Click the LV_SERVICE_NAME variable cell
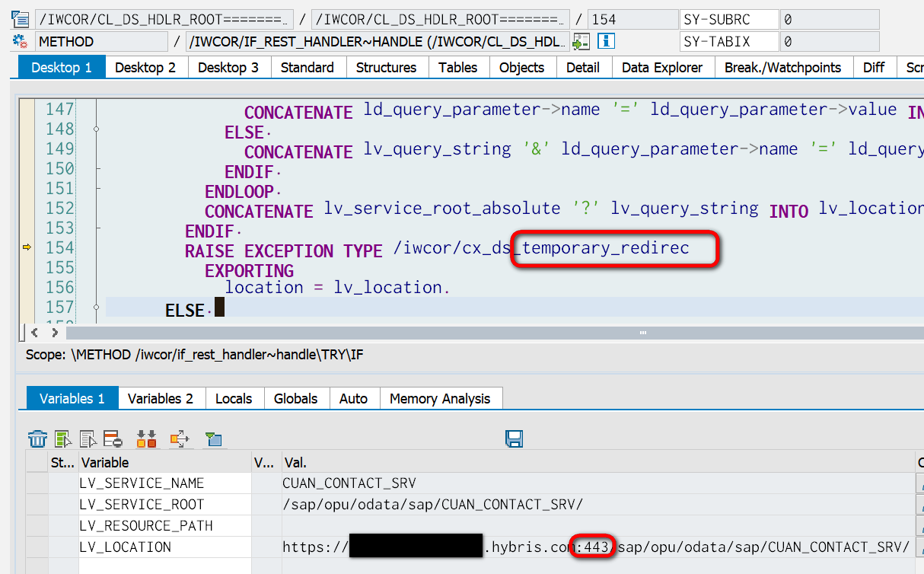Viewport: 924px width, 574px height. click(x=164, y=483)
